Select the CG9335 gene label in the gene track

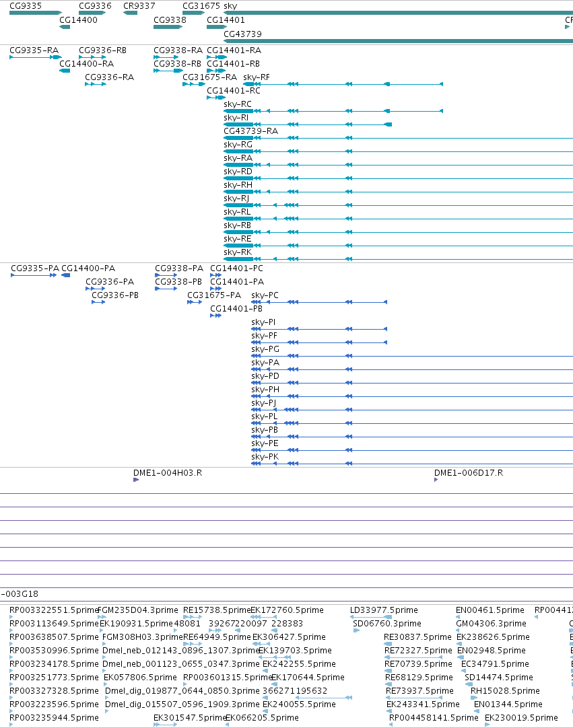click(x=26, y=6)
